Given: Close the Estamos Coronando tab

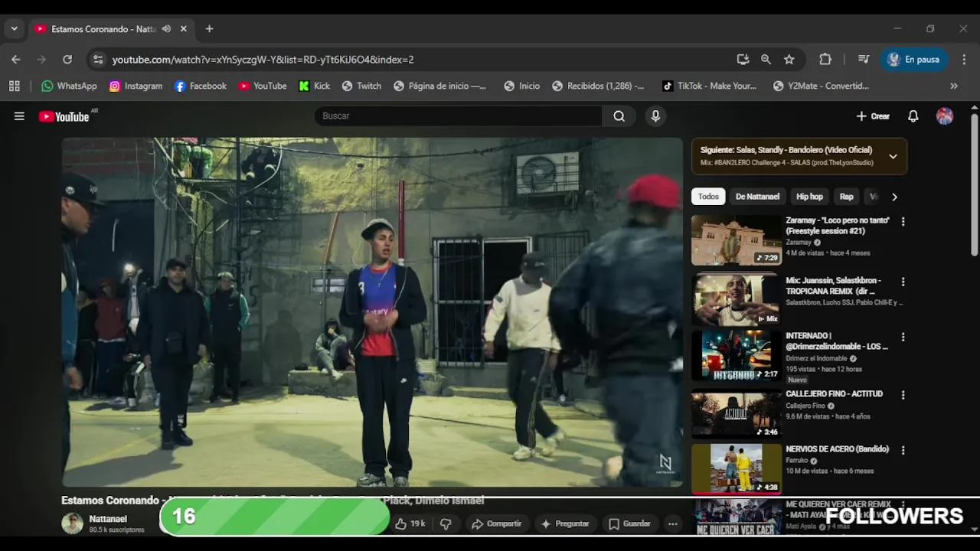Looking at the screenshot, I should 184,29.
